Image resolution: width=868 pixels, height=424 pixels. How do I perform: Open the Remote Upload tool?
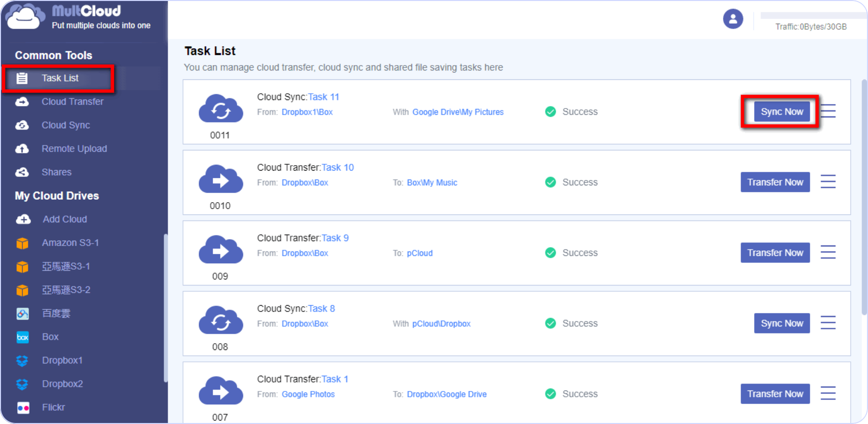[x=74, y=149]
